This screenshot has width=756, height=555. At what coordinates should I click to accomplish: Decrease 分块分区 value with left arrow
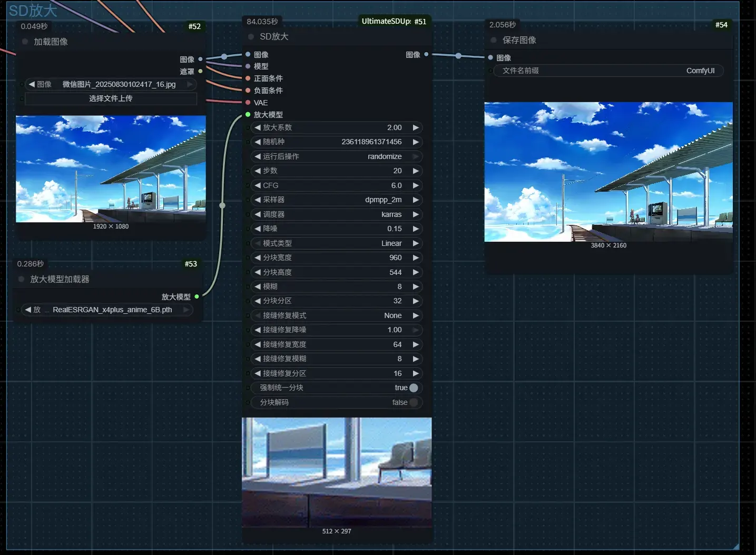point(258,301)
